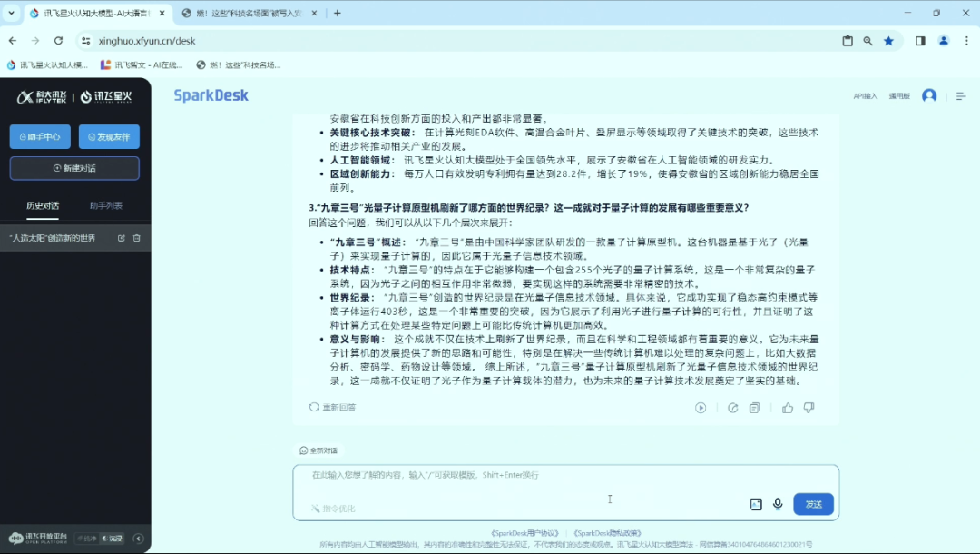Give the response a thumbs up
The width and height of the screenshot is (980, 554).
788,408
